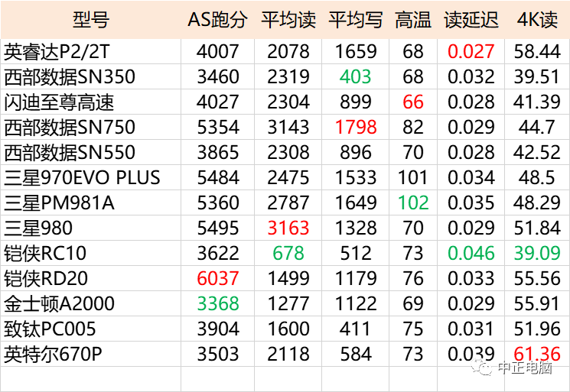570x392 pixels.
Task: Click temperature 82 for 西部数据SN750
Action: point(413,127)
